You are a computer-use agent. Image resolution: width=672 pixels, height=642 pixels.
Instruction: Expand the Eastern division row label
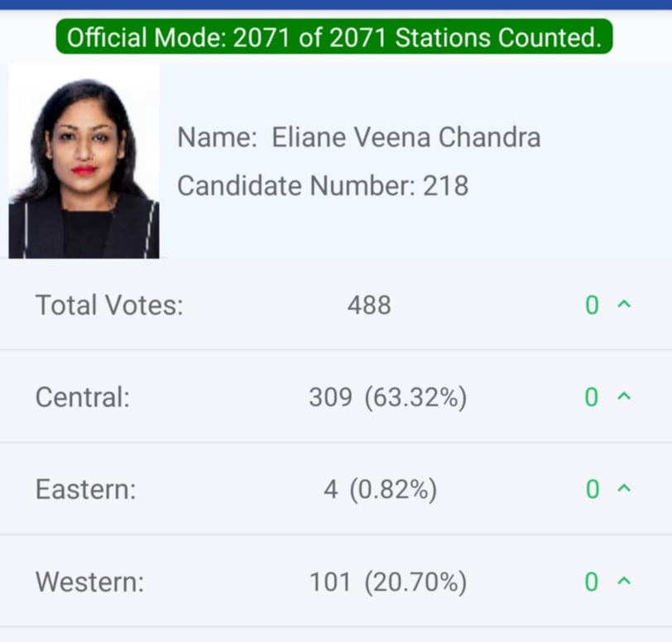(86, 490)
